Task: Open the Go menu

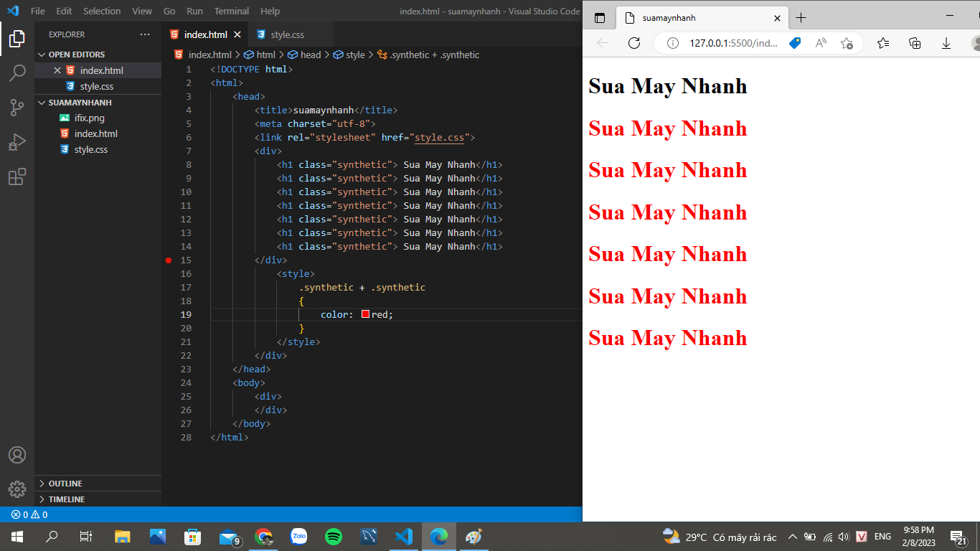Action: (169, 11)
